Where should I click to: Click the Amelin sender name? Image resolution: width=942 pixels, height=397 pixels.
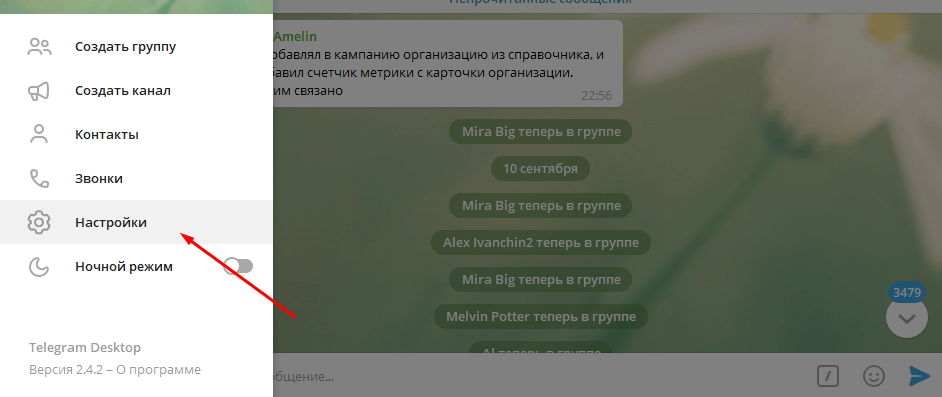click(295, 37)
